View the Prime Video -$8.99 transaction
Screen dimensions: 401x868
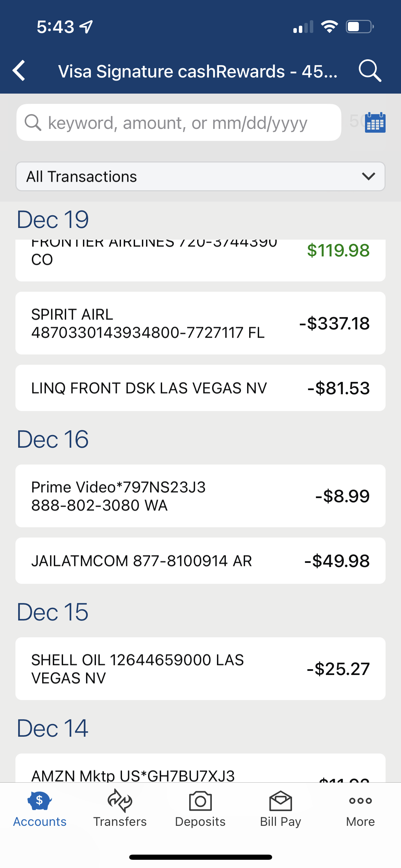coord(200,496)
